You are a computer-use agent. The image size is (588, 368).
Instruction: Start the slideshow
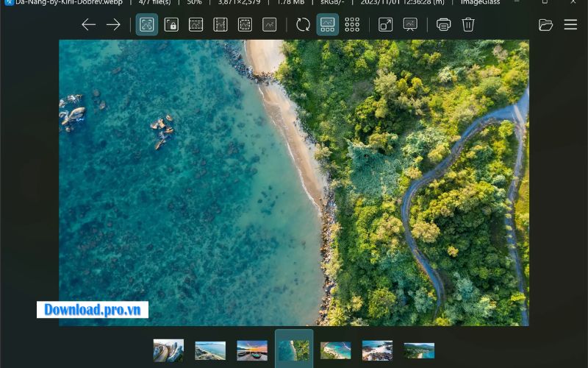(410, 25)
